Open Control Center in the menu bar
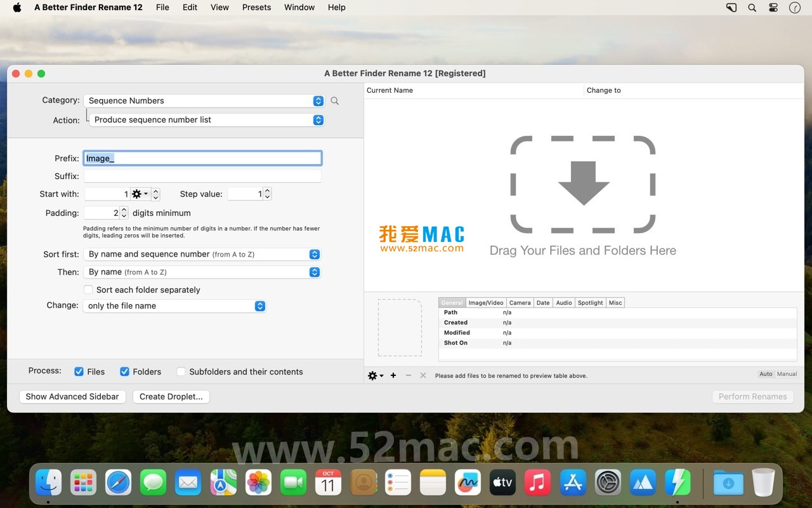812x508 pixels. coord(773,8)
